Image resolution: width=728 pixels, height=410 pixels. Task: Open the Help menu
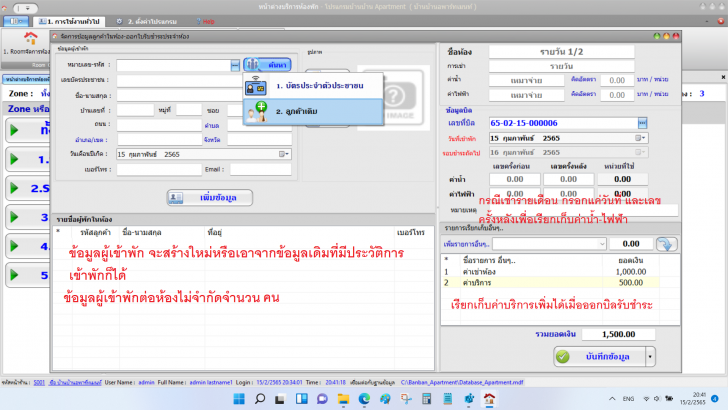pos(206,21)
